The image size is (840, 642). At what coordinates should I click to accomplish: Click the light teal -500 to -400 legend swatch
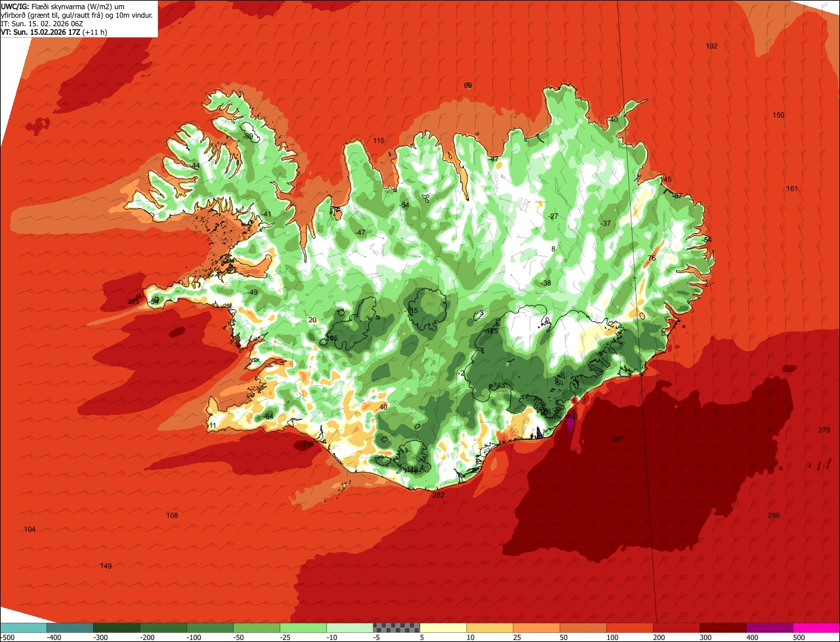pyautogui.click(x=24, y=628)
